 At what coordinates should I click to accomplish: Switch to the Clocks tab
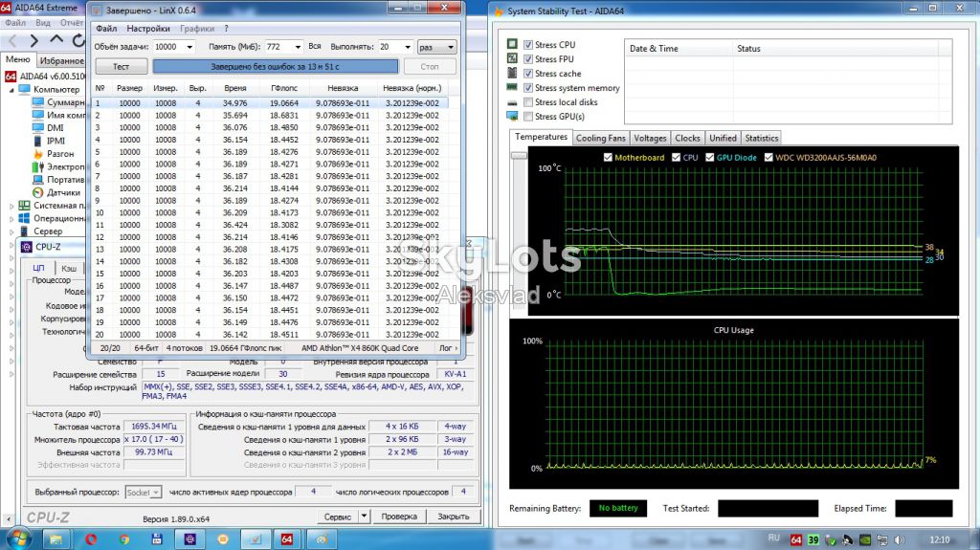(x=687, y=138)
